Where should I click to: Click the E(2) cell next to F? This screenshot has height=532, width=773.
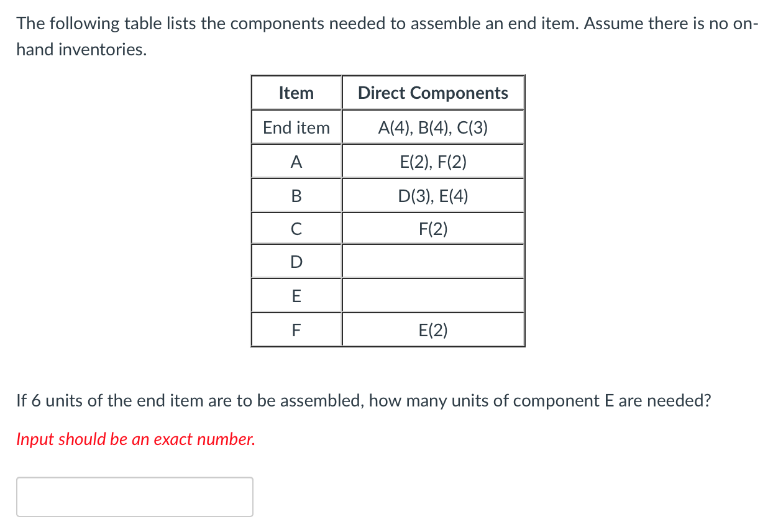(433, 329)
